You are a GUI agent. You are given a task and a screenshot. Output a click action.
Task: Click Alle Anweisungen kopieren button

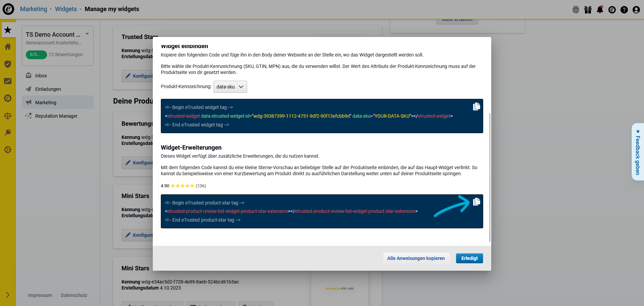[416, 258]
